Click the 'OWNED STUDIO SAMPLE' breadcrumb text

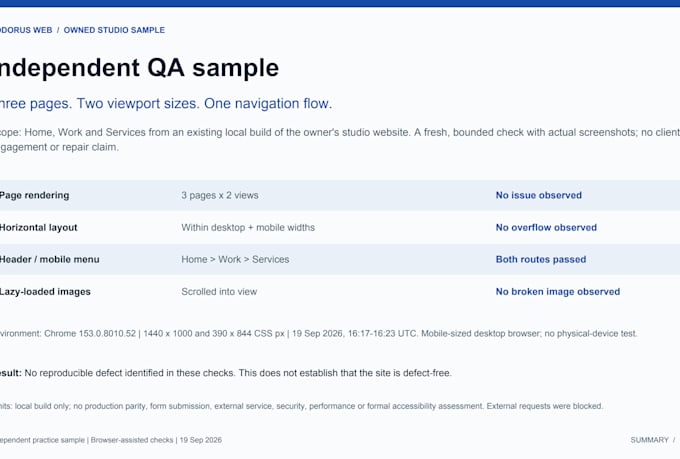coord(114,30)
